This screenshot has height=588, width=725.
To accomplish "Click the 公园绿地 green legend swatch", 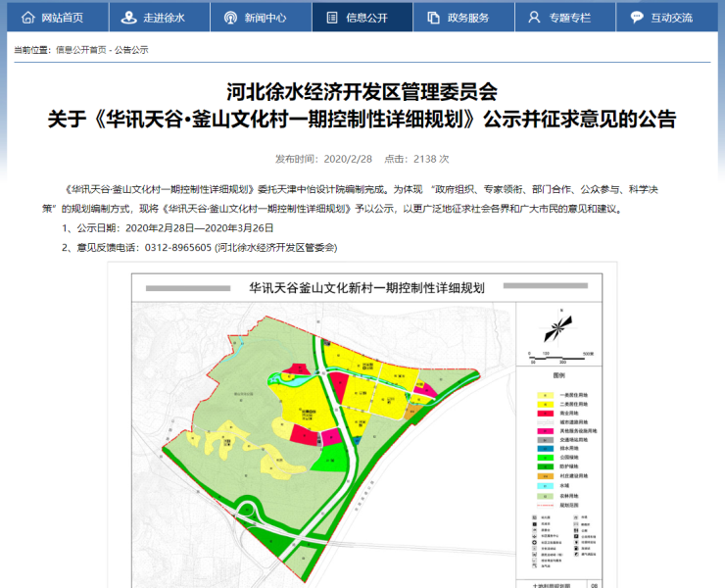I will point(545,458).
